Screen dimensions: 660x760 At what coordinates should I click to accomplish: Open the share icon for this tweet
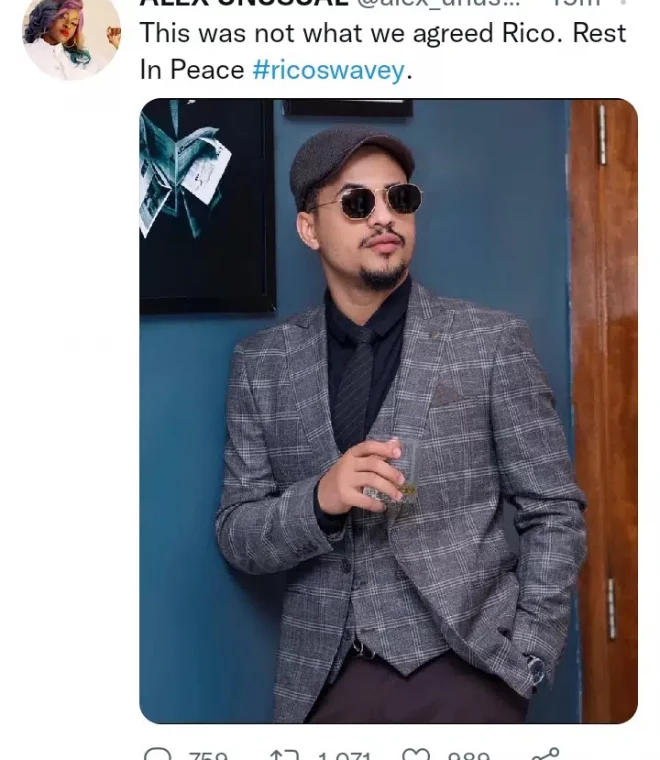pyautogui.click(x=545, y=754)
